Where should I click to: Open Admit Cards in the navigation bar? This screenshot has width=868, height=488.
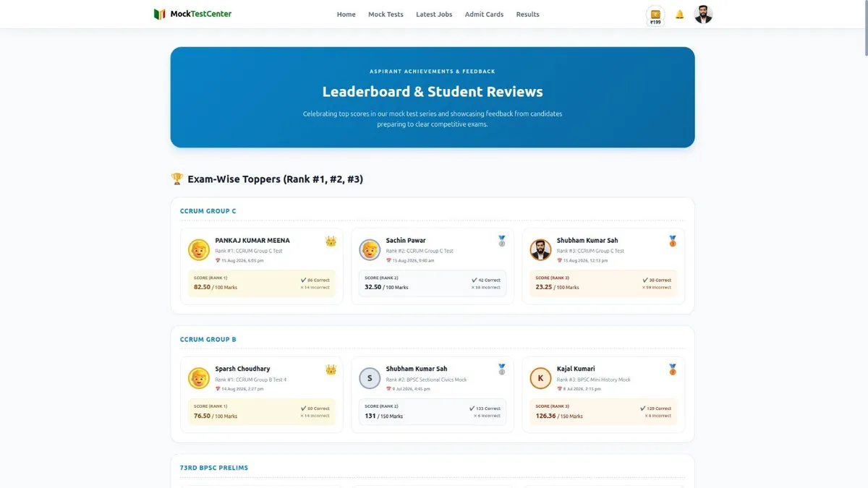point(484,14)
